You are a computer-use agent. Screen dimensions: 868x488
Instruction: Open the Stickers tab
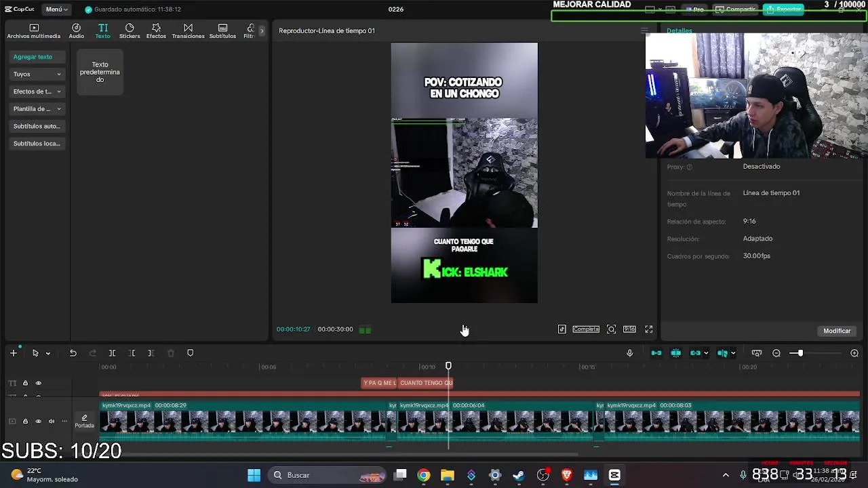click(x=130, y=31)
